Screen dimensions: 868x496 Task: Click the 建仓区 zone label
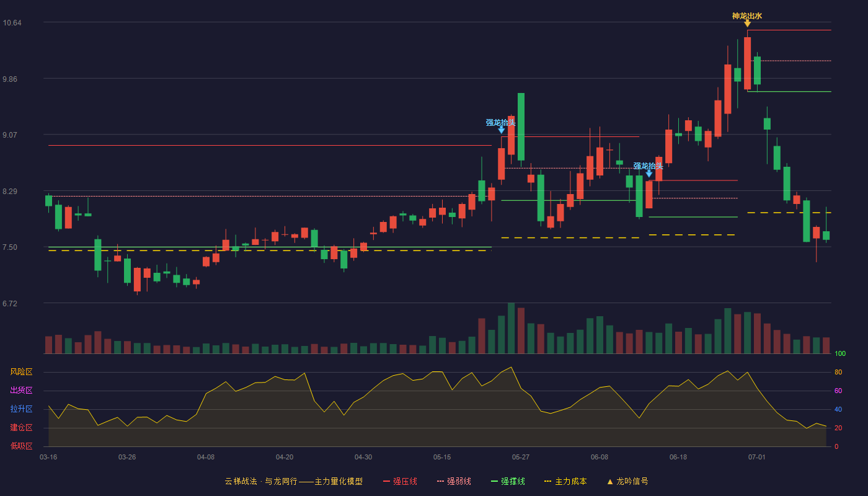[x=21, y=428]
